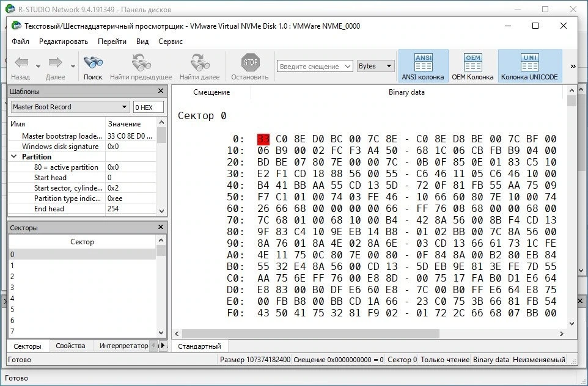Click Find previous (Найти предыдущее) icon
Image resolution: width=588 pixels, height=386 pixels.
click(x=141, y=62)
